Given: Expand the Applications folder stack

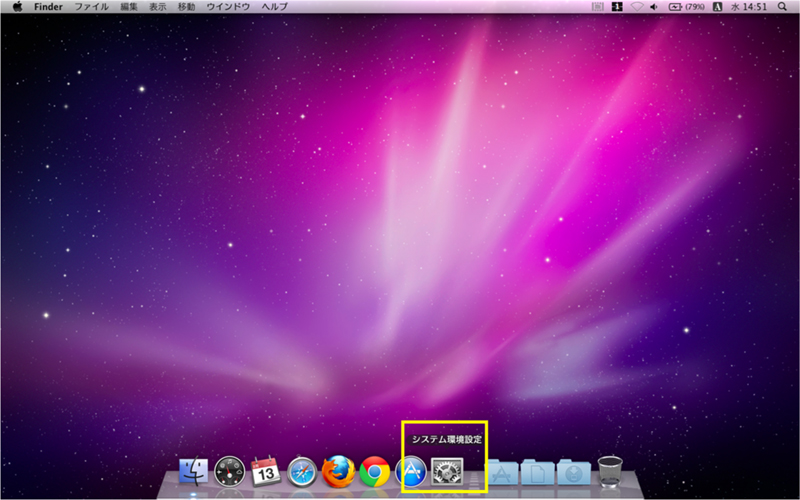Looking at the screenshot, I should tap(501, 471).
